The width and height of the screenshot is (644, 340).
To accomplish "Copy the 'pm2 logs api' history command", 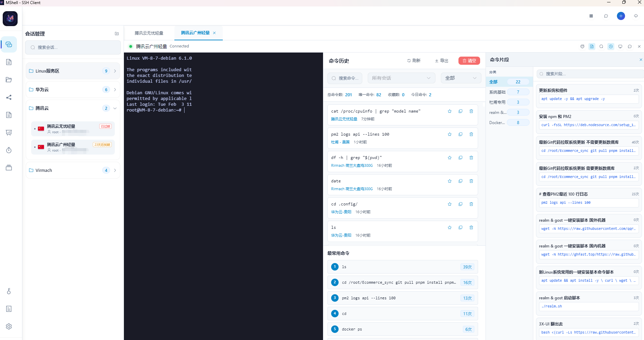I will click(x=460, y=134).
